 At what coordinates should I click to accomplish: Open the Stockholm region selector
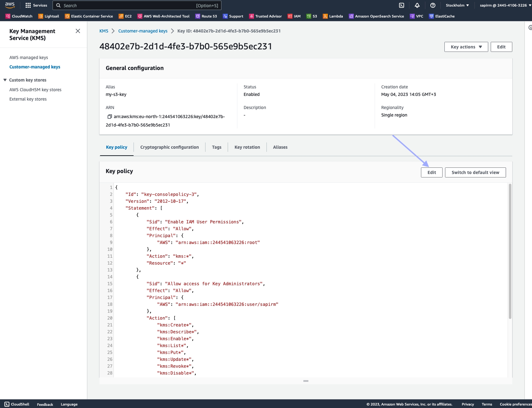tap(457, 5)
